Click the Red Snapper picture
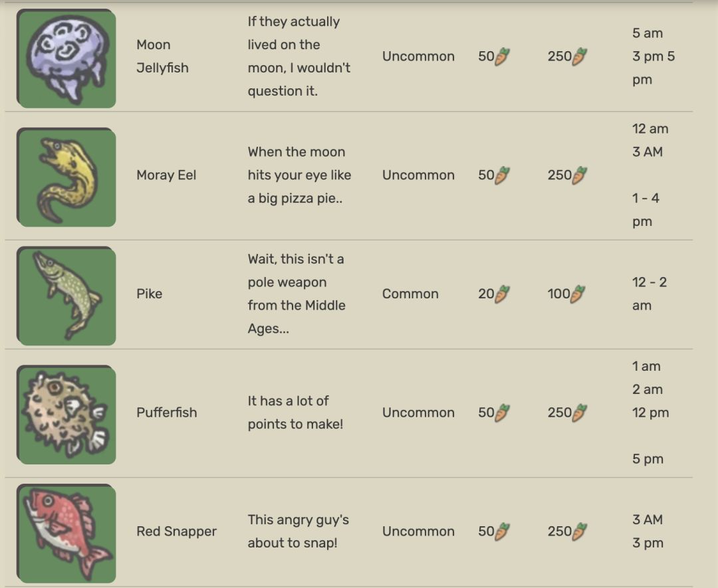This screenshot has width=718, height=588. pyautogui.click(x=66, y=533)
